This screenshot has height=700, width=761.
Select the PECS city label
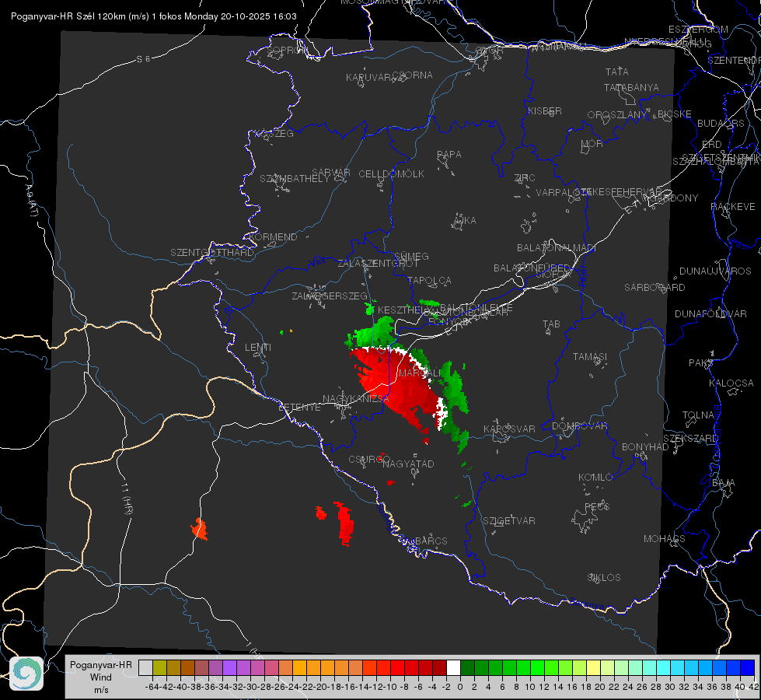(x=597, y=506)
